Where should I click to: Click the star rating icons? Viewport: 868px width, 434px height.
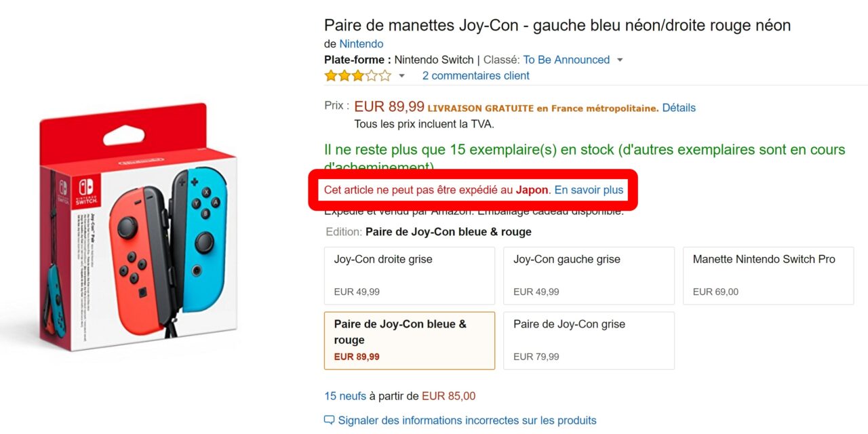coord(357,75)
